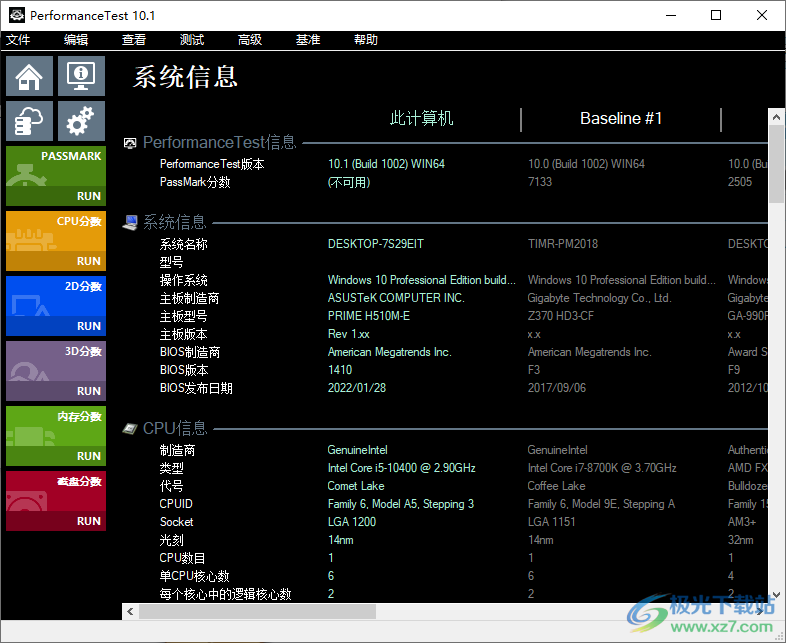Open the 编辑 menu
Image resolution: width=786 pixels, height=643 pixels.
(76, 40)
